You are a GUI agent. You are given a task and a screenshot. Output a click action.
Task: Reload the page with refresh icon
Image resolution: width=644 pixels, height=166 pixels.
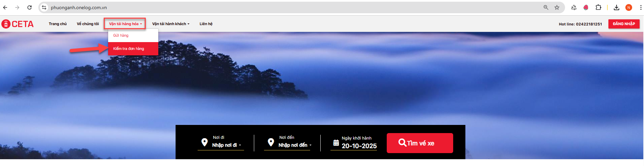[x=29, y=7]
